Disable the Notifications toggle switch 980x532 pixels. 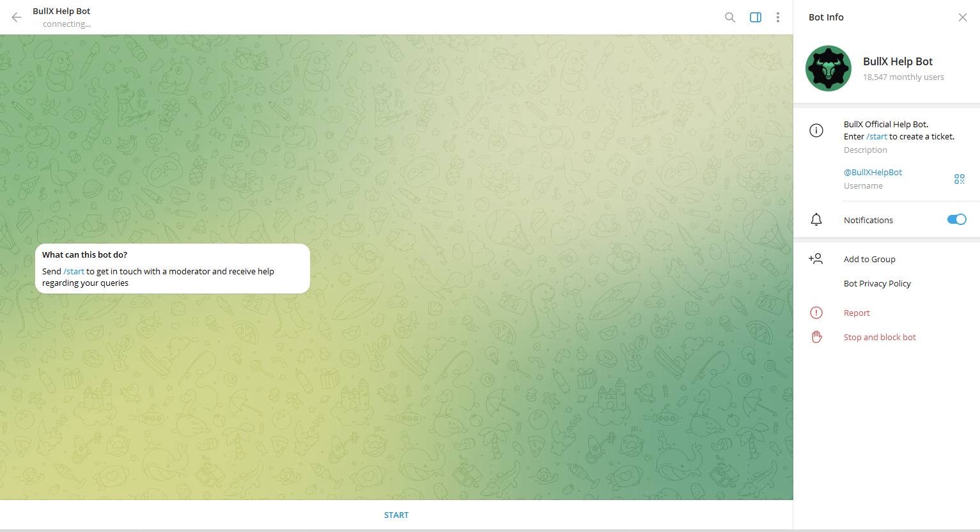(x=956, y=219)
